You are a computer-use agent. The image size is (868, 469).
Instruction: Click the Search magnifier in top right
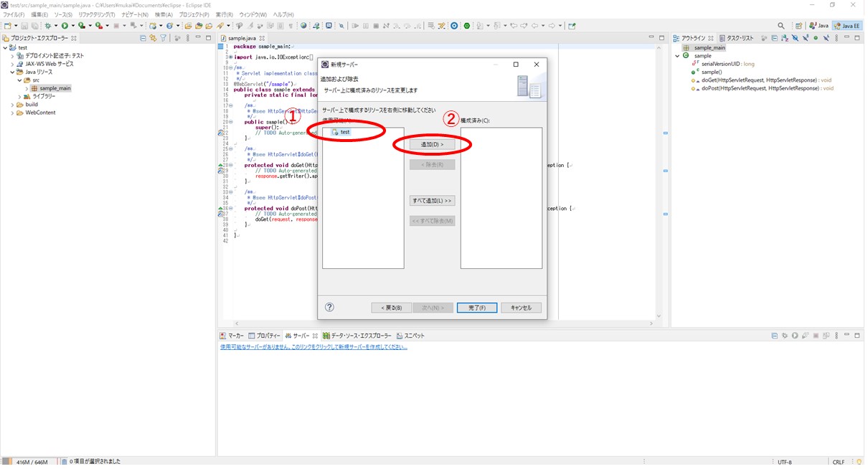click(781, 26)
